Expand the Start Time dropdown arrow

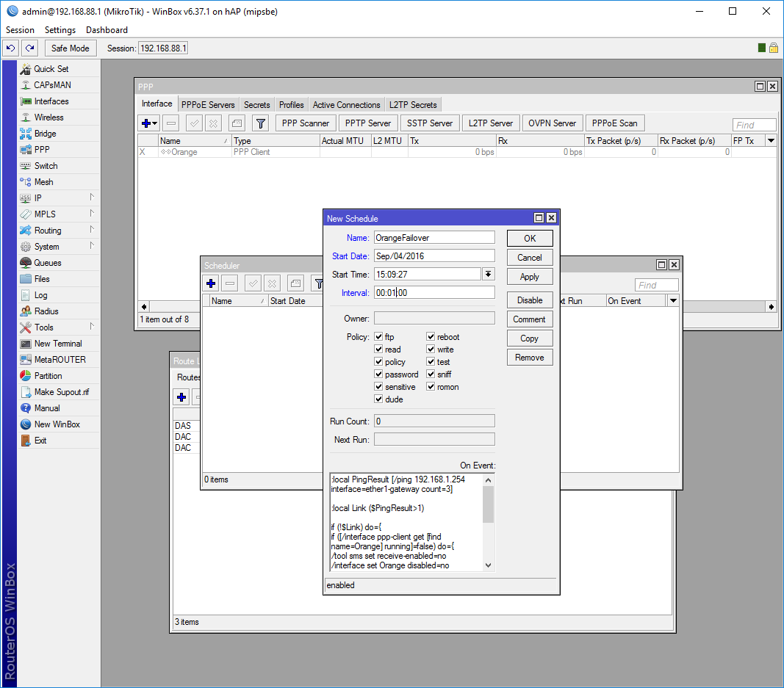pos(489,274)
